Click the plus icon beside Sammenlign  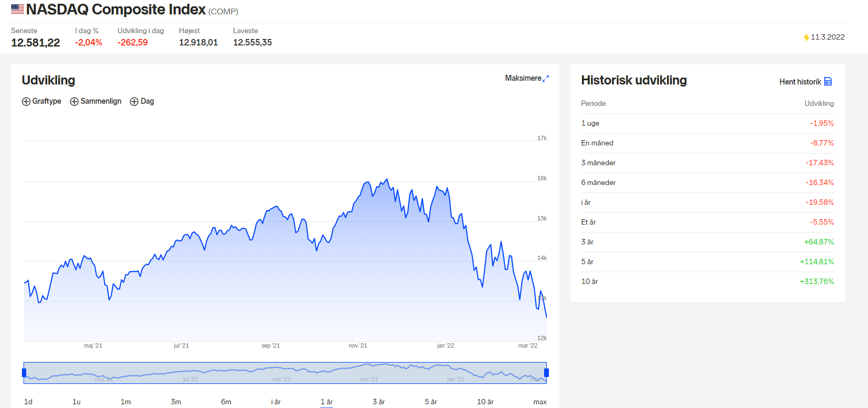74,102
